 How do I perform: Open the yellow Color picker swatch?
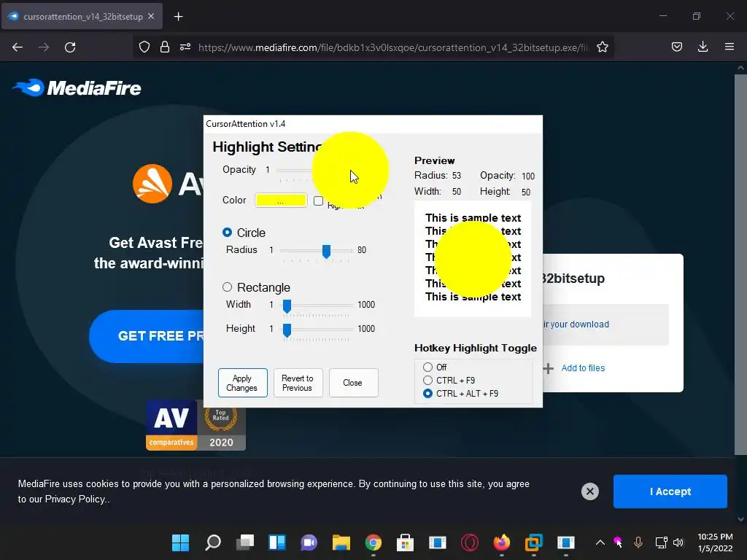(x=281, y=200)
